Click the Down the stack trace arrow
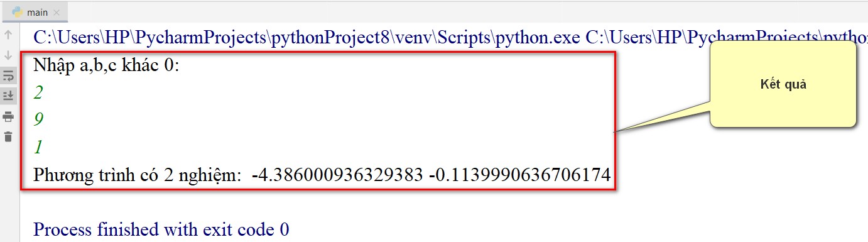868x242 pixels. point(8,55)
